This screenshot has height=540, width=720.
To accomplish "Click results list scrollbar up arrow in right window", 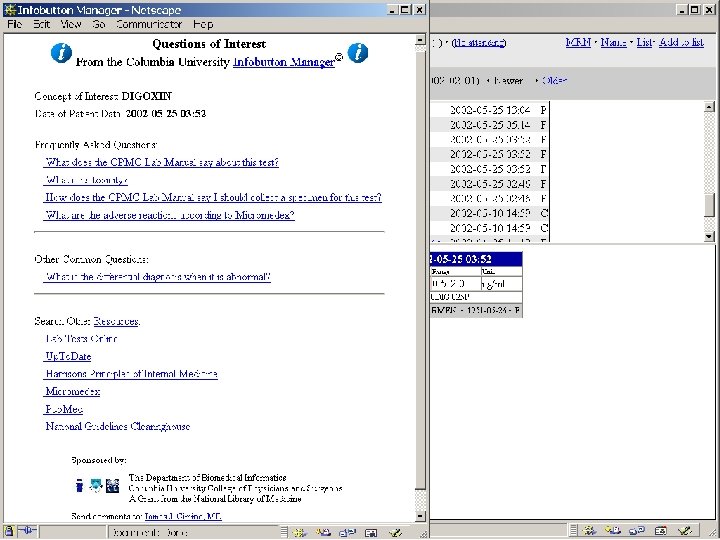I will pyautogui.click(x=709, y=107).
